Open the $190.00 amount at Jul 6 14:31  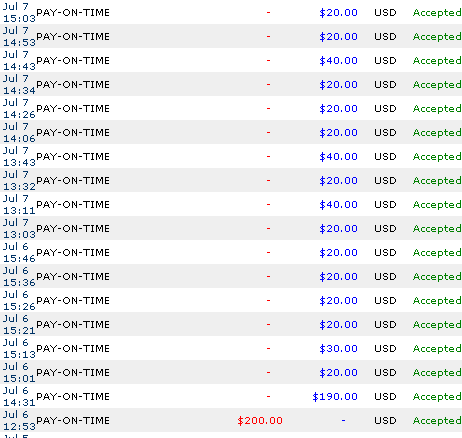pyautogui.click(x=335, y=396)
